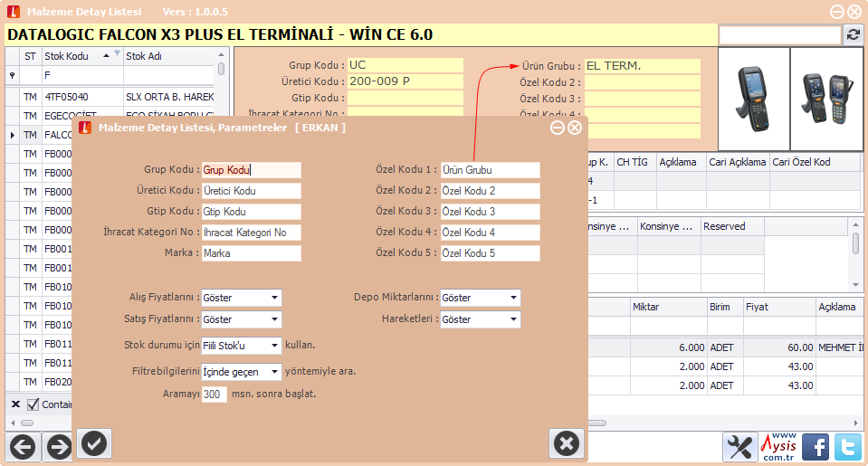Click the ST column header

pos(31,56)
